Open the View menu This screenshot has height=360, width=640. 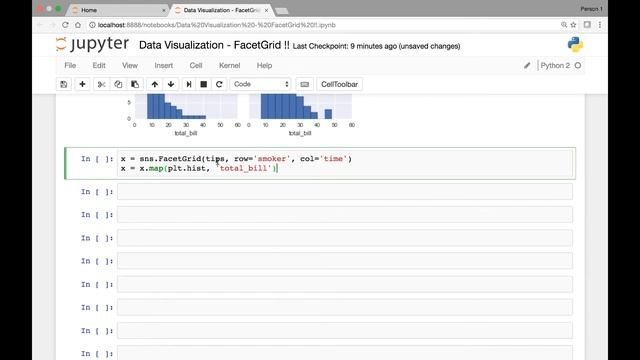(x=130, y=65)
